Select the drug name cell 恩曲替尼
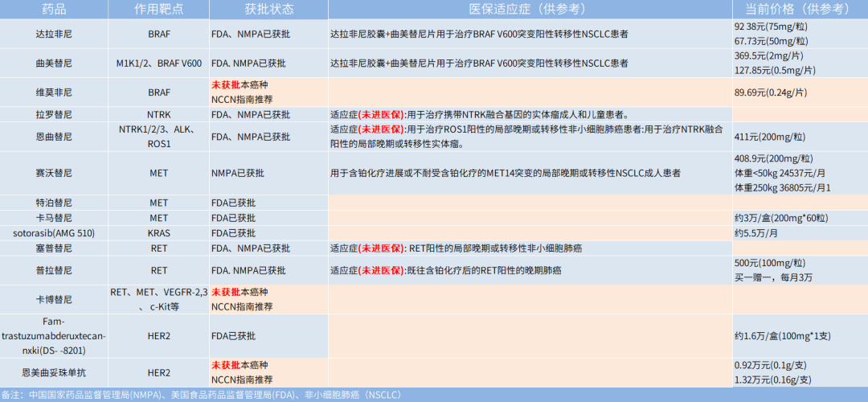This screenshot has height=402, width=868. 54,137
